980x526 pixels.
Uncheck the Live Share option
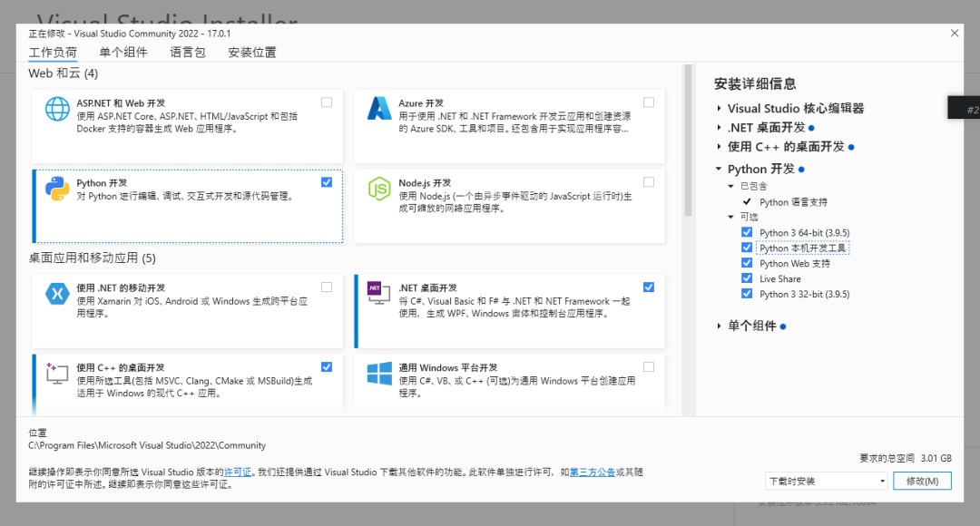(x=747, y=278)
